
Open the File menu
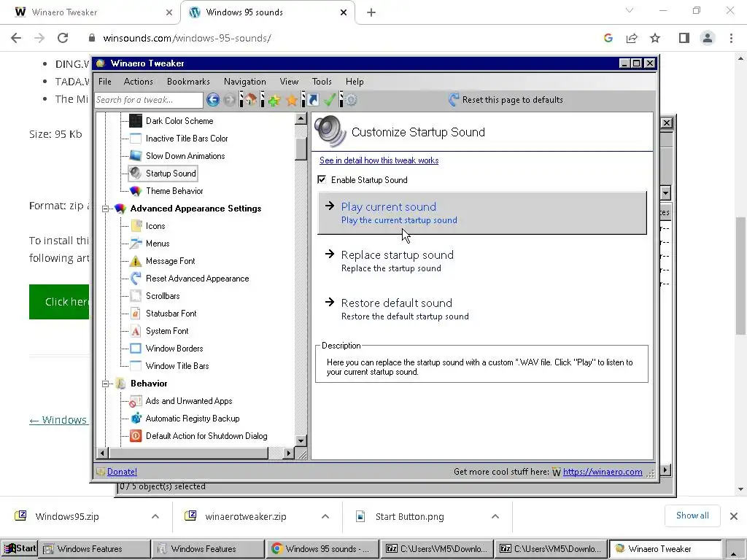[x=105, y=82]
